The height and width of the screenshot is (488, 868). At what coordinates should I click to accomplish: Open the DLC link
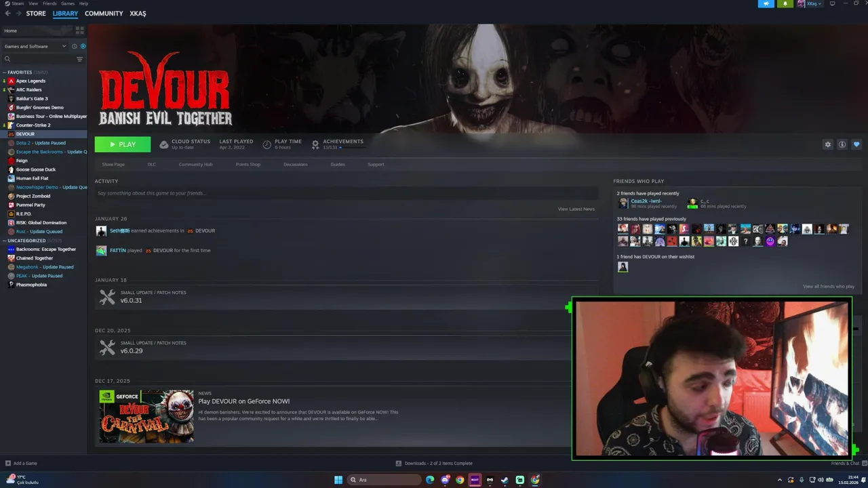coord(152,164)
